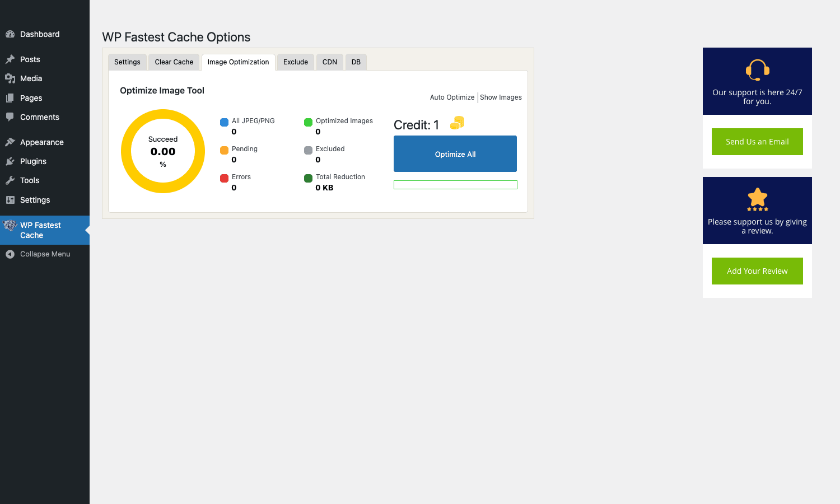840x504 pixels.
Task: Click the orange Pending swatch
Action: click(x=224, y=150)
